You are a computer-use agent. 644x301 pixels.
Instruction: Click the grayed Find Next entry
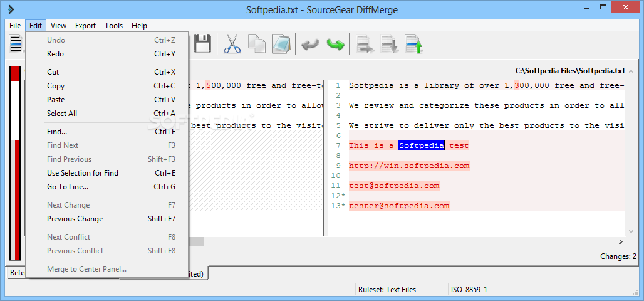click(x=106, y=145)
